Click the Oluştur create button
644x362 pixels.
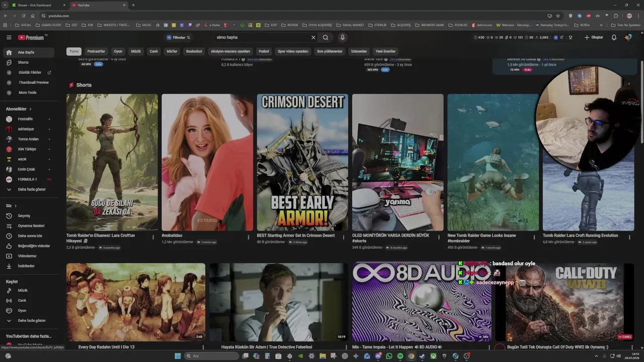tap(594, 37)
